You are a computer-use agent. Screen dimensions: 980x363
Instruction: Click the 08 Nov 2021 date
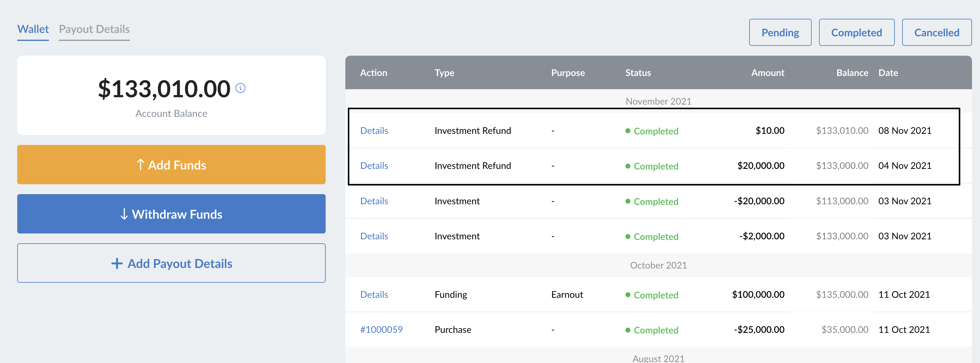pyautogui.click(x=905, y=130)
